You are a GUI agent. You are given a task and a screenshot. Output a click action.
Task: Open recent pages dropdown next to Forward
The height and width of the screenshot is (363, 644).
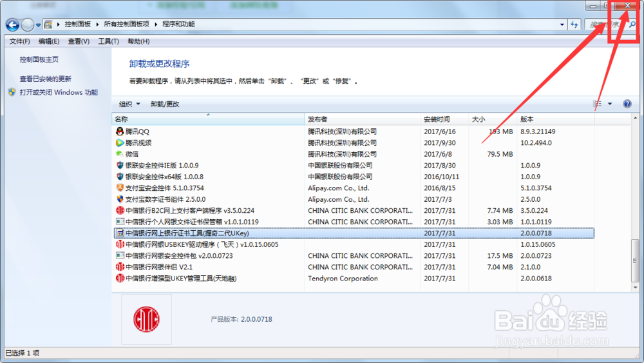coord(38,25)
